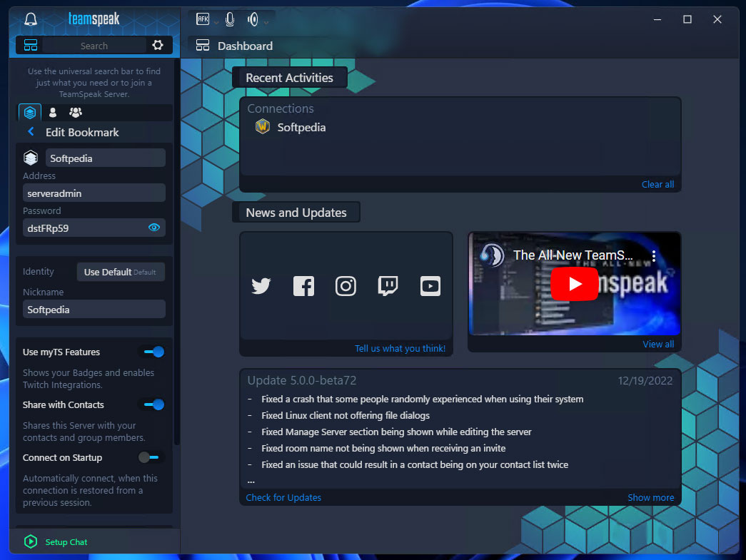Click Tell us what you think link
Viewport: 746px width, 560px height.
(x=400, y=348)
